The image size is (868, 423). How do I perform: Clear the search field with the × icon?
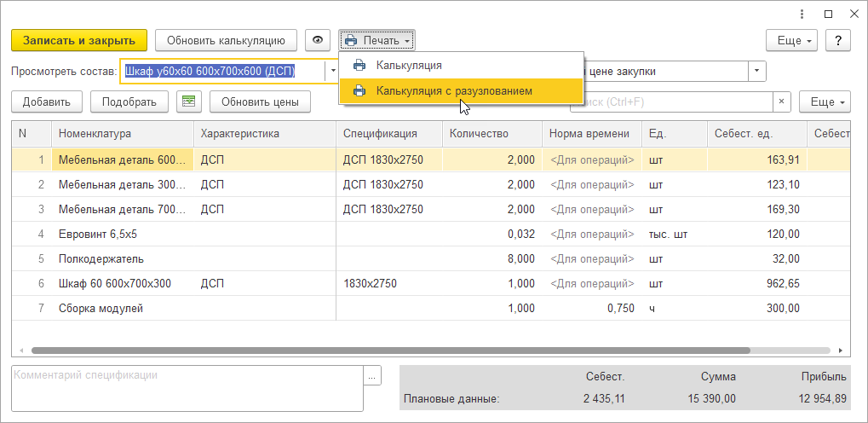(782, 101)
